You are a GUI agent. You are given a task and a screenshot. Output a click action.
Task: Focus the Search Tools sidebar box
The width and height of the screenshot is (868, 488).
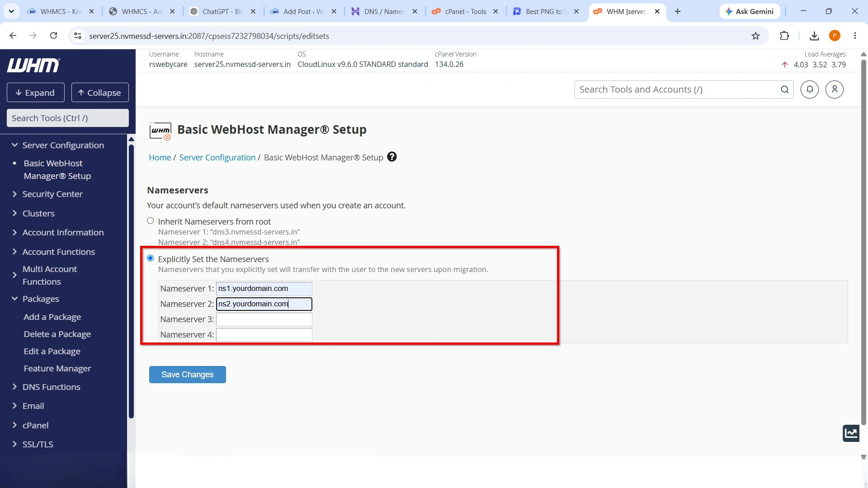(68, 118)
